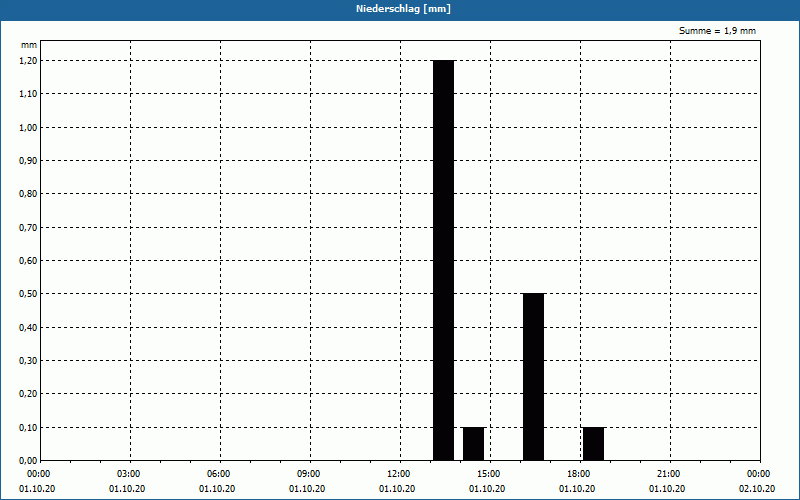Click the 0,30 y-axis value
The width and height of the screenshot is (800, 500).
(x=28, y=361)
